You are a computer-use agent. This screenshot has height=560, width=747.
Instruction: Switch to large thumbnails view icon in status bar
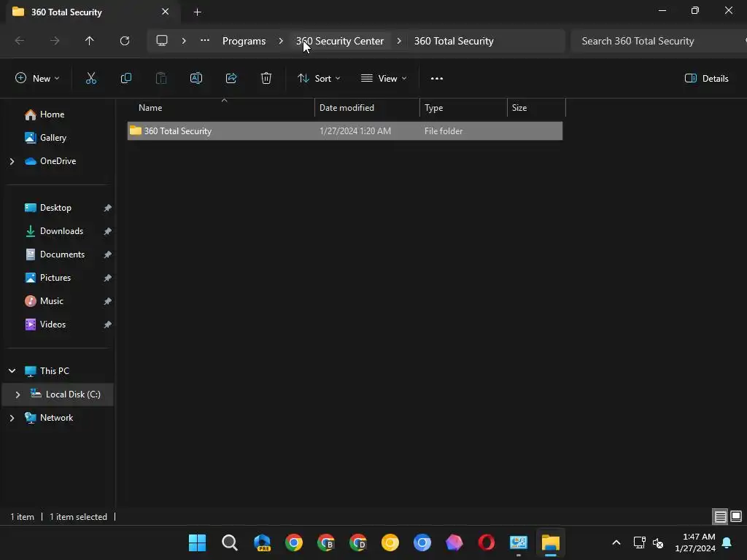coord(736,516)
